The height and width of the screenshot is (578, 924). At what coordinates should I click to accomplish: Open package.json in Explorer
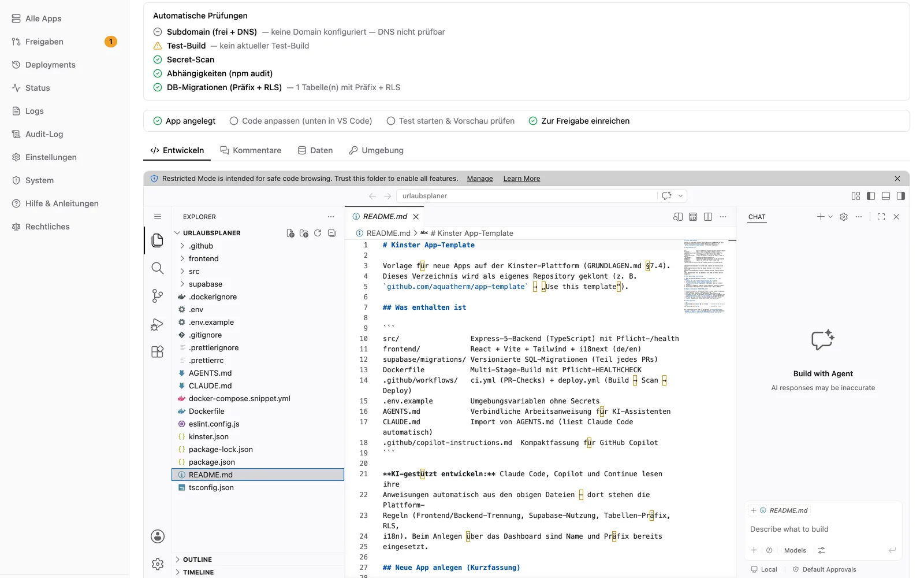[x=258, y=462]
